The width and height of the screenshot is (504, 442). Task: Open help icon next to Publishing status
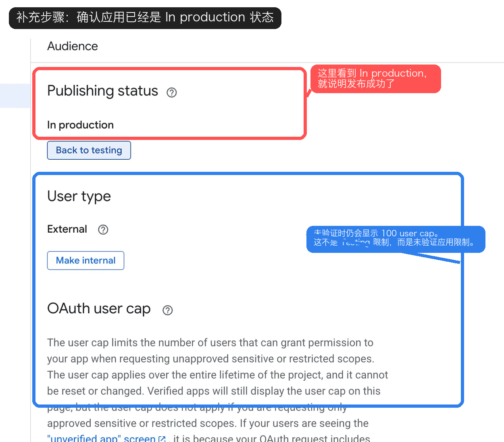pos(172,92)
